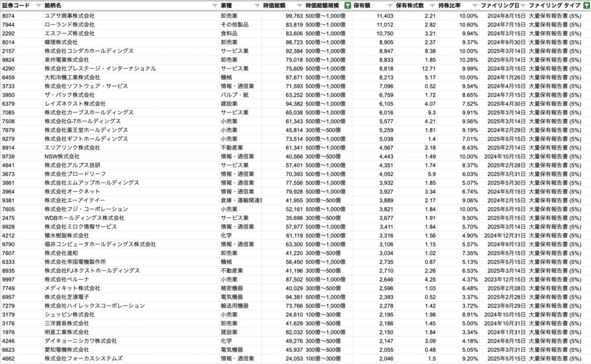The image size is (591, 364).
Task: Select the cell ザ・パック株式会社
Action: click(x=131, y=95)
